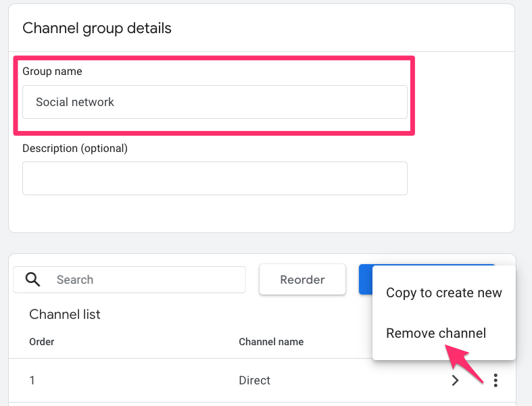532x406 pixels.
Task: Click the Channel name column header
Action: [271, 342]
